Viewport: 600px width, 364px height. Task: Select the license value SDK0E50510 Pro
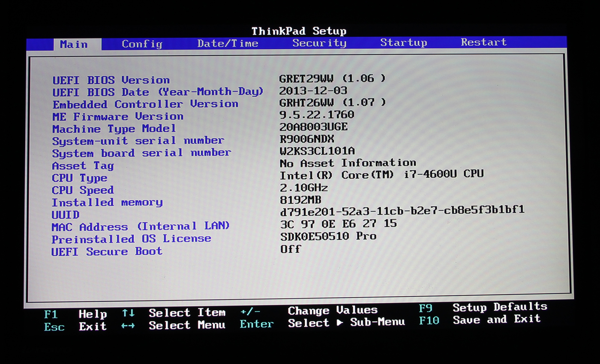click(x=328, y=236)
